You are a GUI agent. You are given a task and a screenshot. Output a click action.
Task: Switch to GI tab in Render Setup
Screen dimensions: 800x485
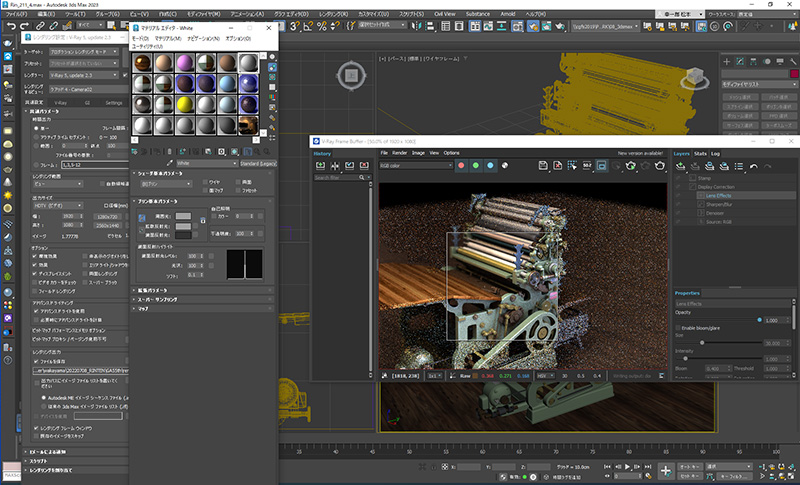click(87, 103)
